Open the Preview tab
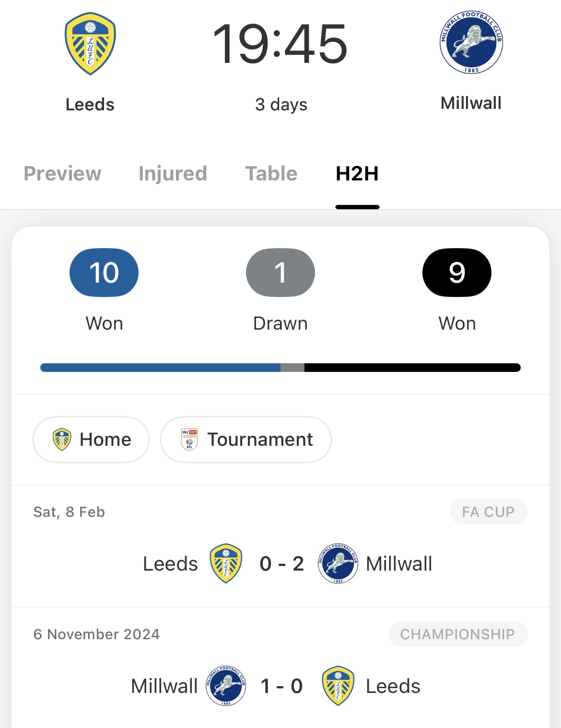Screen dimensions: 561x728 [x=62, y=174]
